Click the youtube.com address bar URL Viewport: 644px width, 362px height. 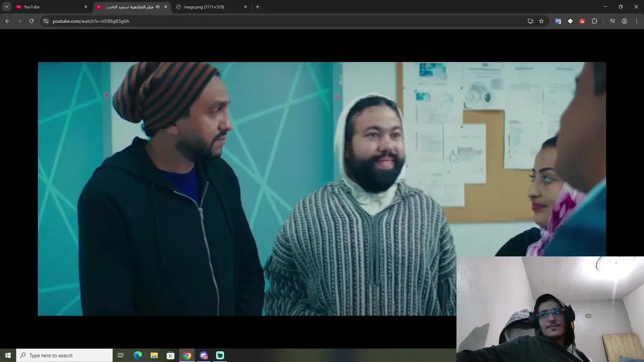click(x=91, y=21)
